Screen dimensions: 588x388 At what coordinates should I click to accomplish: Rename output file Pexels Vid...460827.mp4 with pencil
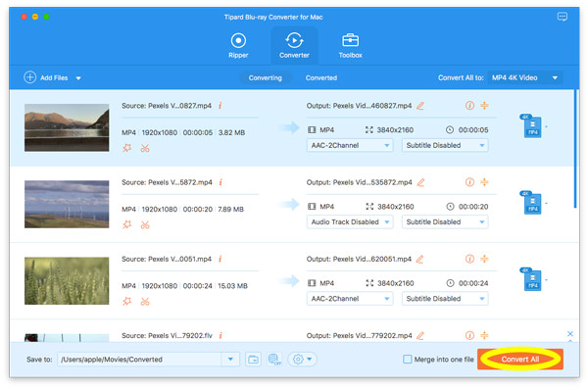tap(420, 106)
